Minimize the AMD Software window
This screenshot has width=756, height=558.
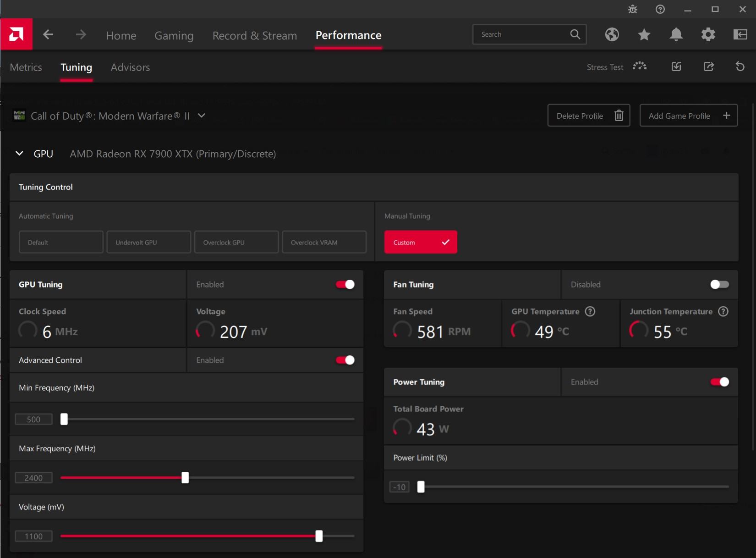[x=688, y=9]
